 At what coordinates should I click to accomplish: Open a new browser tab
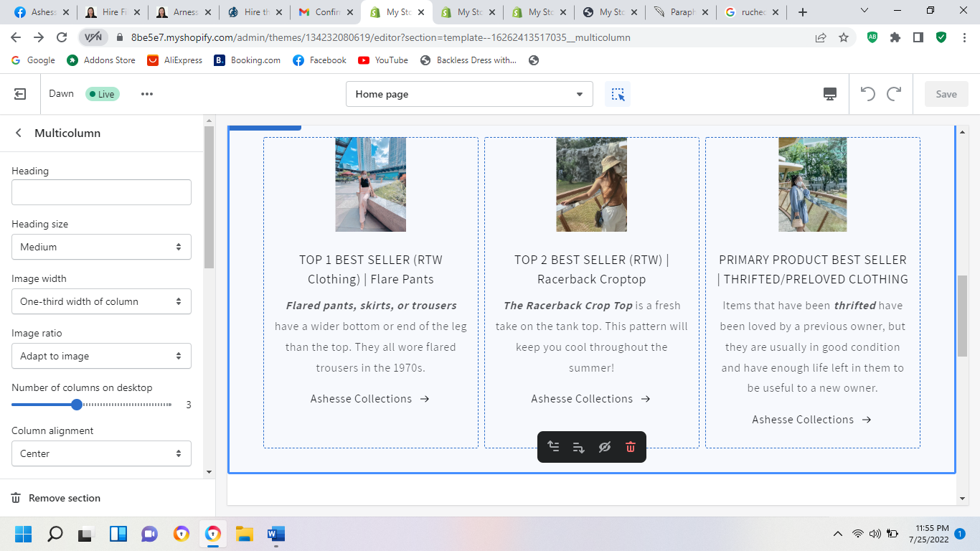803,12
